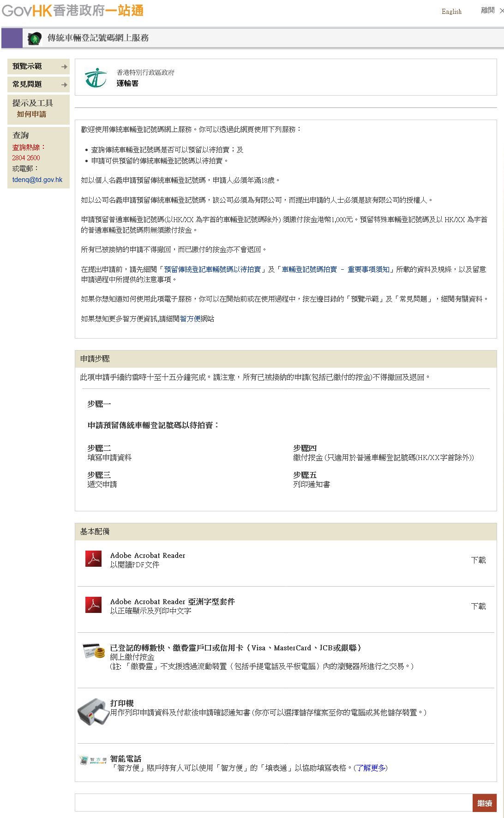
Task: Click 步驟五 列印通知書 text
Action: (x=312, y=479)
